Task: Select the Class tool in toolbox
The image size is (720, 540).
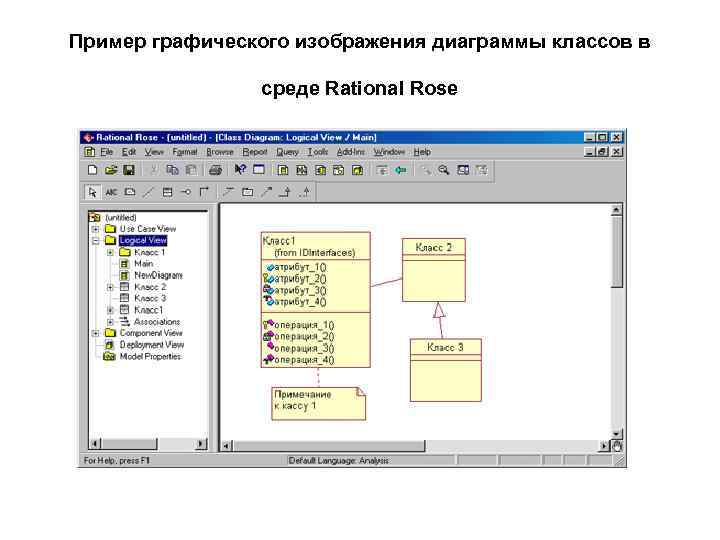Action: point(167,192)
